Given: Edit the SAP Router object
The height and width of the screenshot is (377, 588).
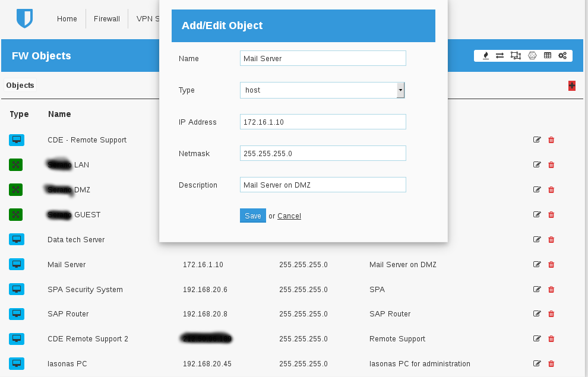Looking at the screenshot, I should coord(537,314).
